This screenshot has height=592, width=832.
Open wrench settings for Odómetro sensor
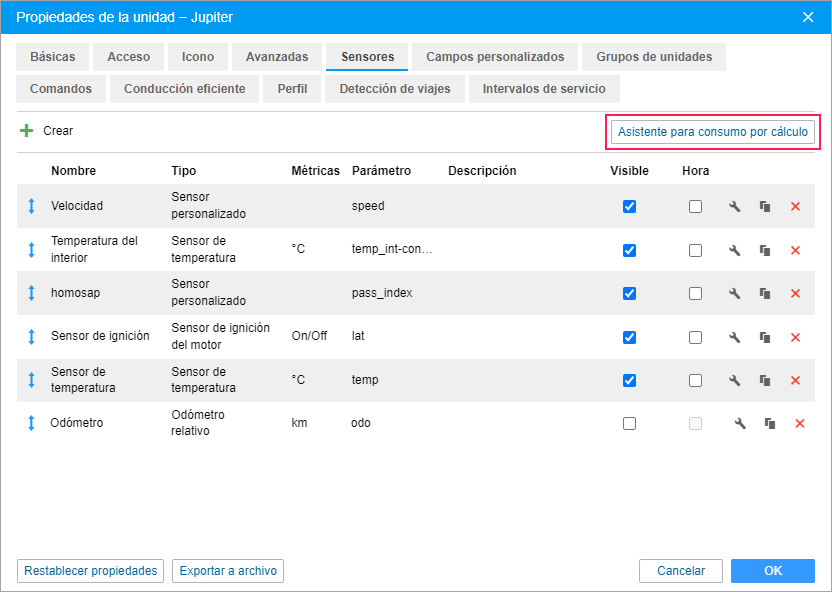tap(739, 424)
